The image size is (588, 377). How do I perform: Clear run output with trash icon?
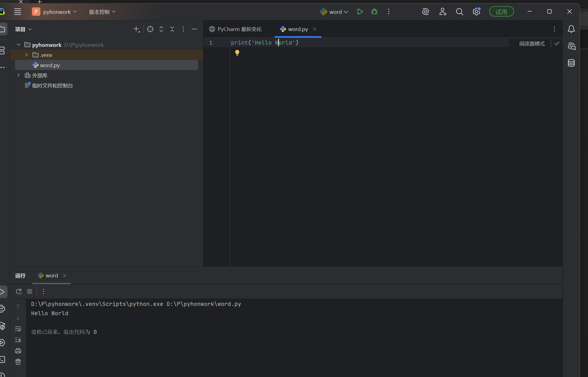(18, 362)
